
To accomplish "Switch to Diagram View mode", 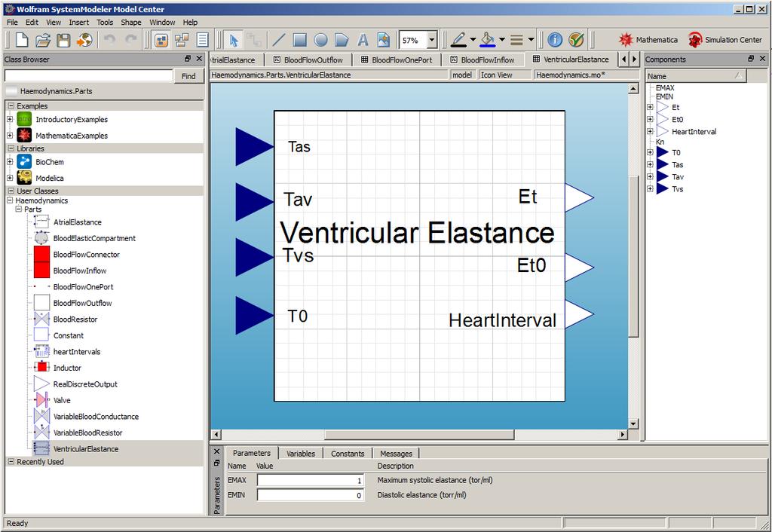I will (182, 40).
